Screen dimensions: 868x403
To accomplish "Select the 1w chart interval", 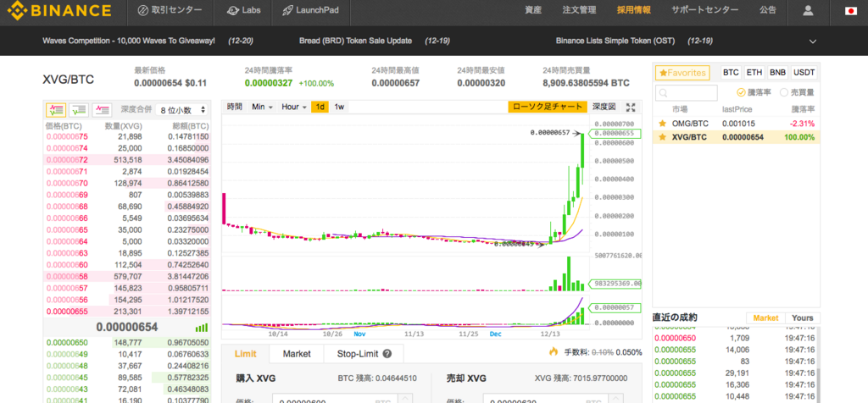I will 339,107.
